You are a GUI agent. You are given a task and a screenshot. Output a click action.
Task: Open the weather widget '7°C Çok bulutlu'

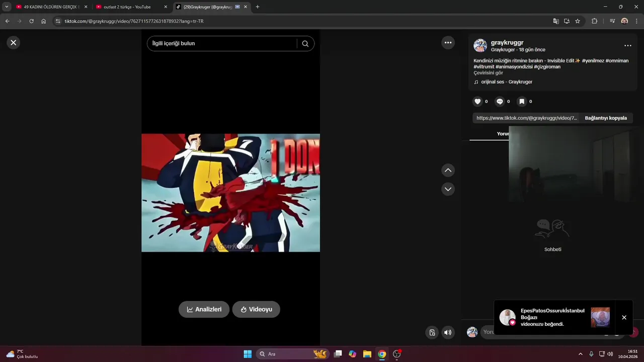coord(22,354)
